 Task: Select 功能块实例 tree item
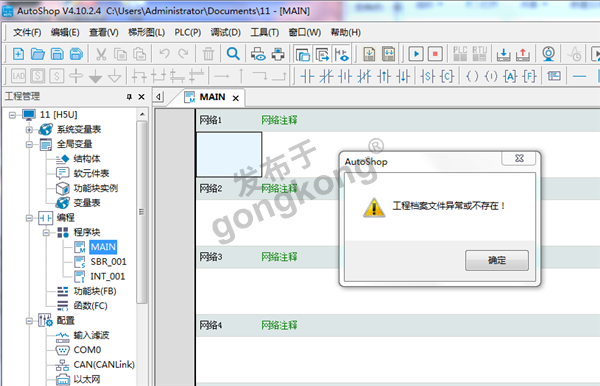pos(96,188)
